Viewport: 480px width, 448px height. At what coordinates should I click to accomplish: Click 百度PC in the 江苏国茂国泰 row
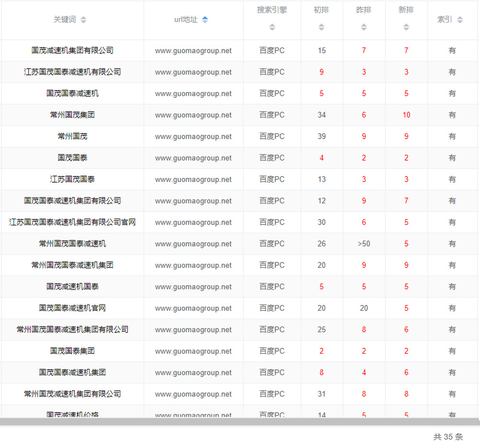[x=272, y=179]
